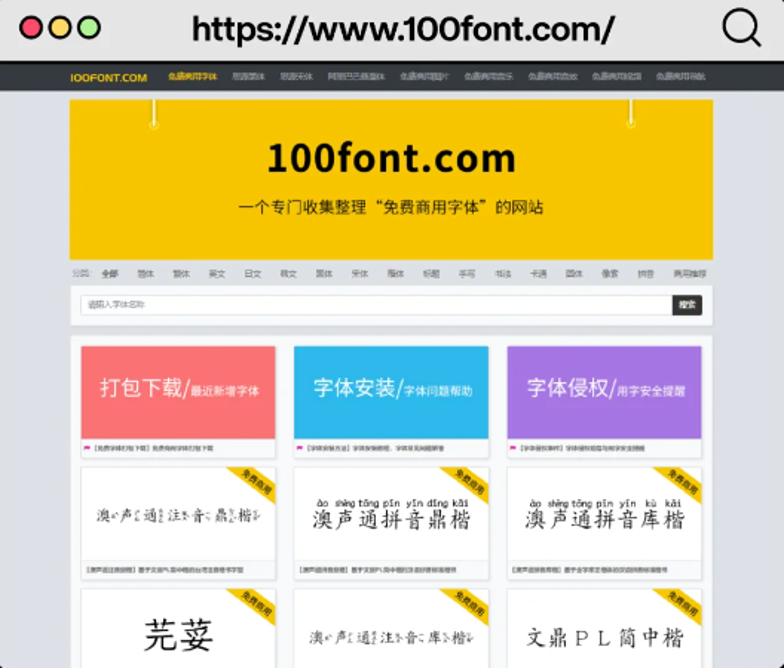Filter fonts by 繁体 category
784x668 pixels.
(x=182, y=274)
